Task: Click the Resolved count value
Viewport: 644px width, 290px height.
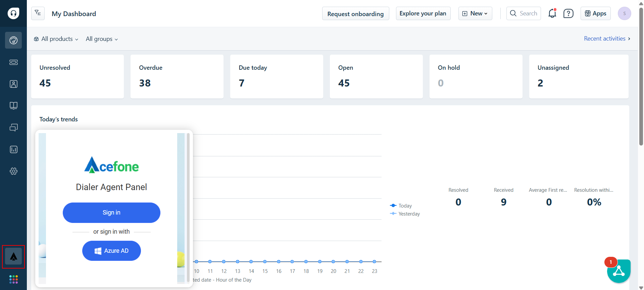Action: click(x=458, y=202)
